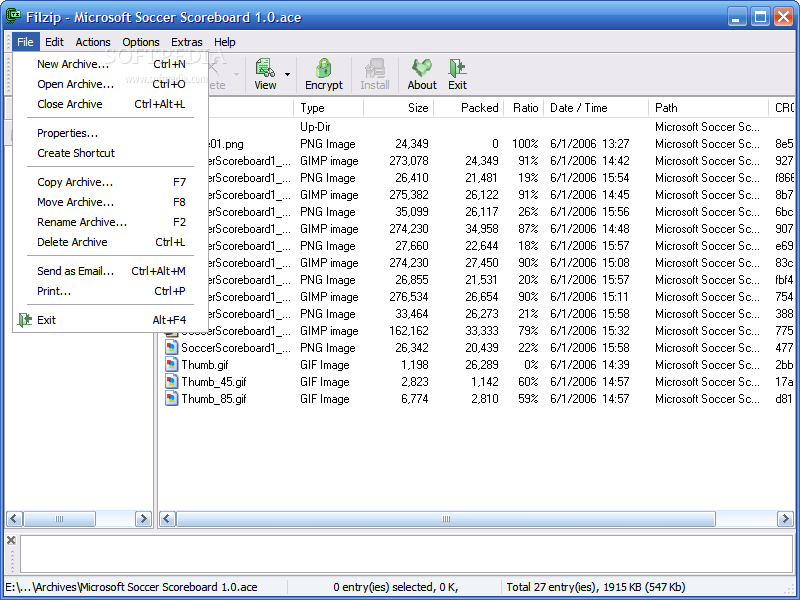Click status text 0 entry(ies) selected
800x600 pixels.
384,587
